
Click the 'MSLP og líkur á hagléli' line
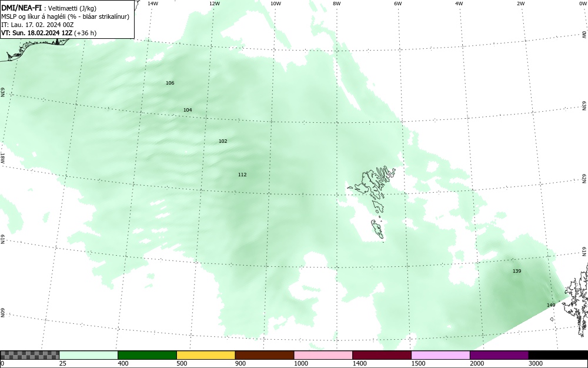(x=65, y=16)
